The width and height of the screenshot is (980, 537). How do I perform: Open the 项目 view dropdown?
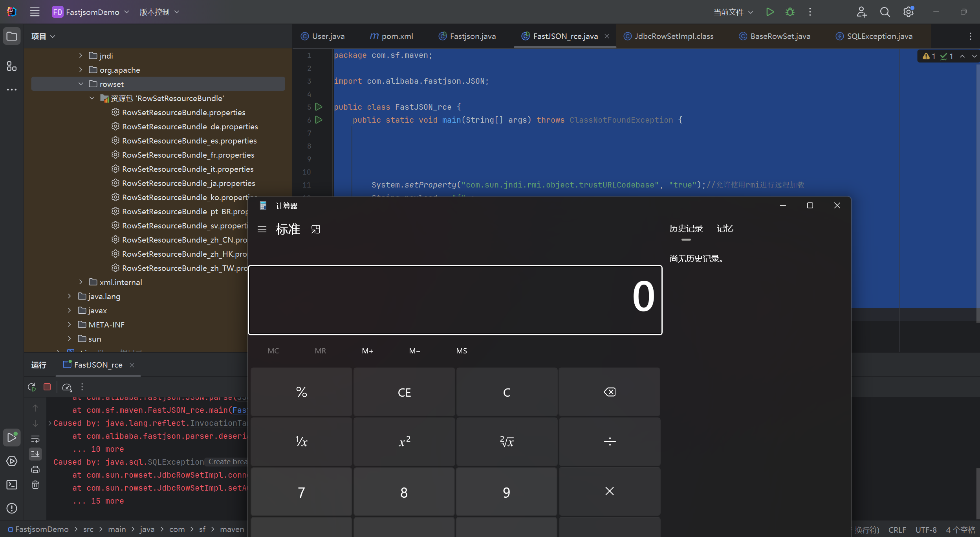pos(43,36)
